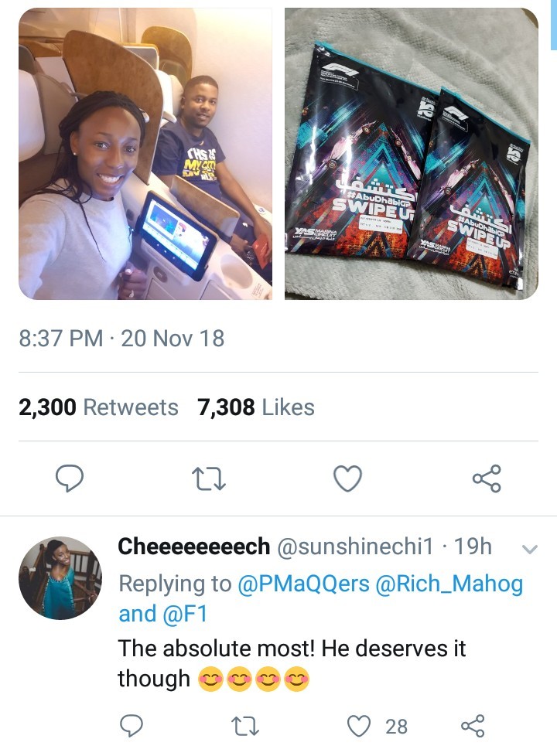Open options chevron on Cheeeeeeeech's reply
This screenshot has height=756, width=557.
click(x=529, y=549)
